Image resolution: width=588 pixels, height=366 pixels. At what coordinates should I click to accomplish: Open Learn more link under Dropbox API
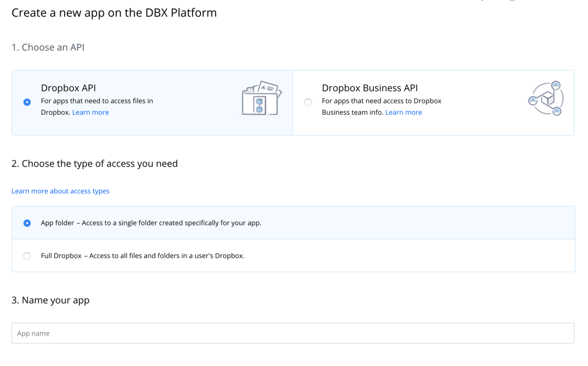91,112
